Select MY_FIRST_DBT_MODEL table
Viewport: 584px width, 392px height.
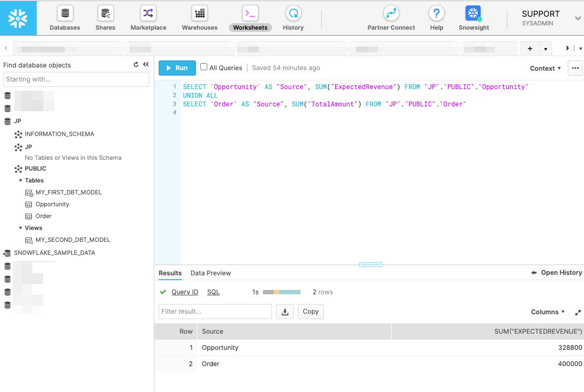(69, 192)
